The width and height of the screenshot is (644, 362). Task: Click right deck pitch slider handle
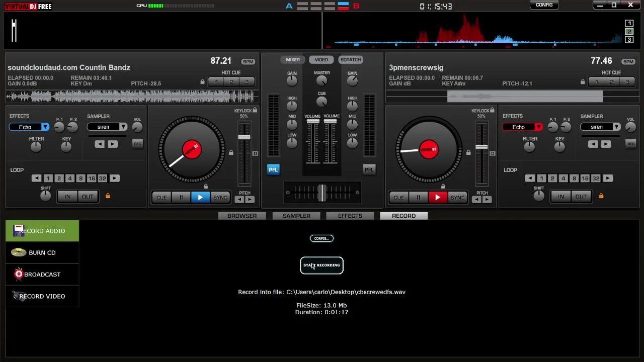[481, 147]
